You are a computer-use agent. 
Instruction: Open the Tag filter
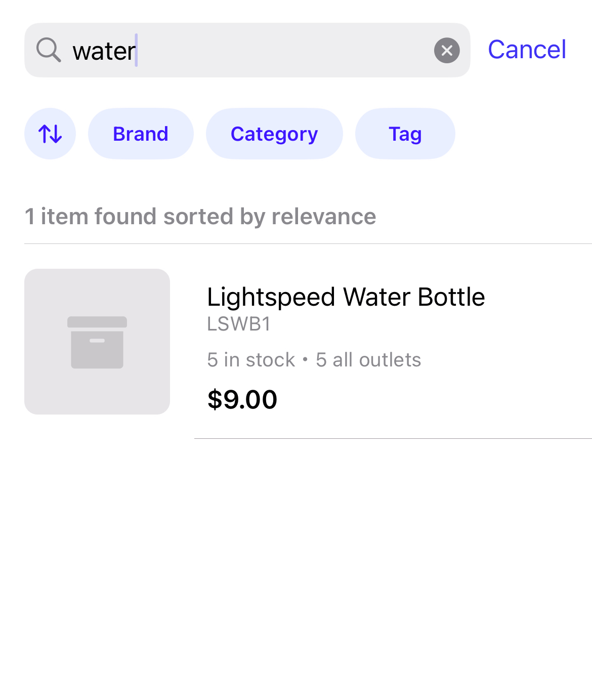click(405, 134)
